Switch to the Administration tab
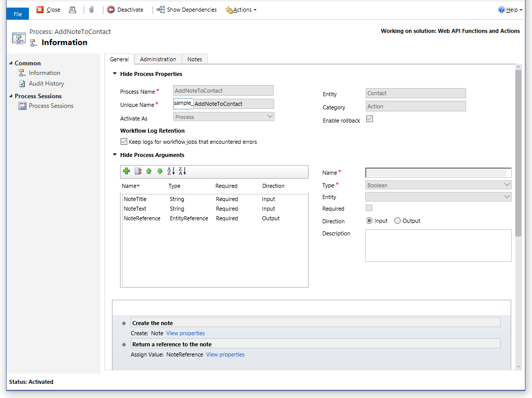The height and width of the screenshot is (398, 532). pyautogui.click(x=158, y=59)
